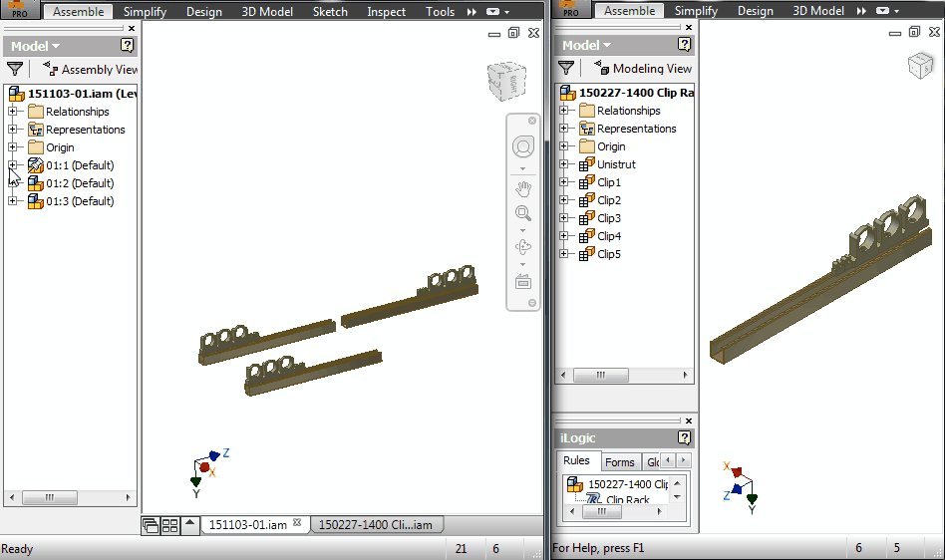Open the Orbit tool dropdown arrow
This screenshot has height=560, width=945.
tap(522, 264)
